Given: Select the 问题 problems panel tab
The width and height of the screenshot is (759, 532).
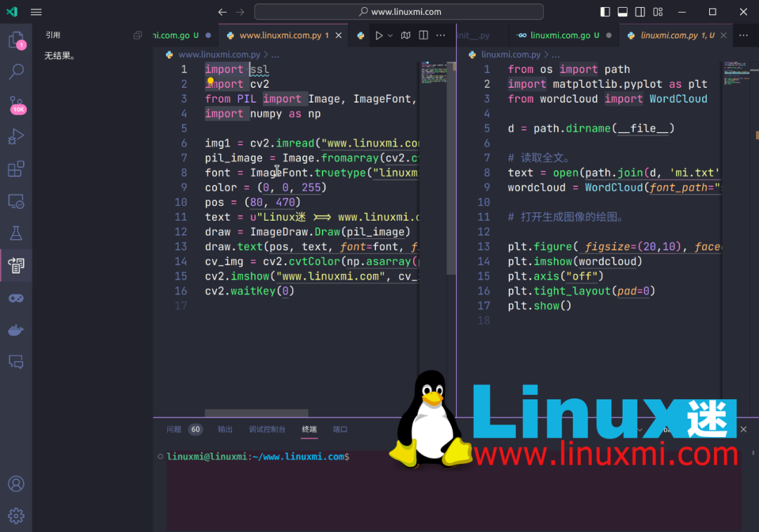Looking at the screenshot, I should pos(174,429).
